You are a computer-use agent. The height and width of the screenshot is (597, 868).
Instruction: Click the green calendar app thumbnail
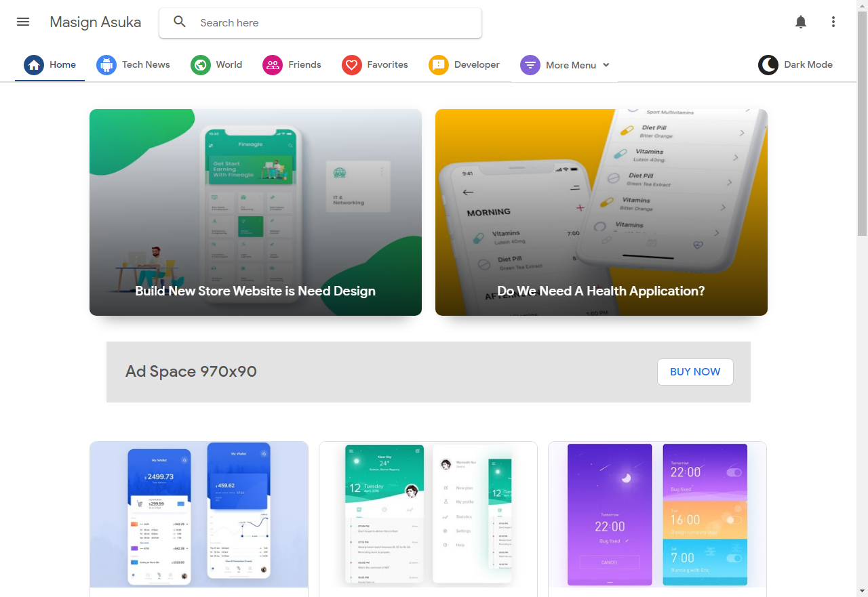click(x=428, y=514)
